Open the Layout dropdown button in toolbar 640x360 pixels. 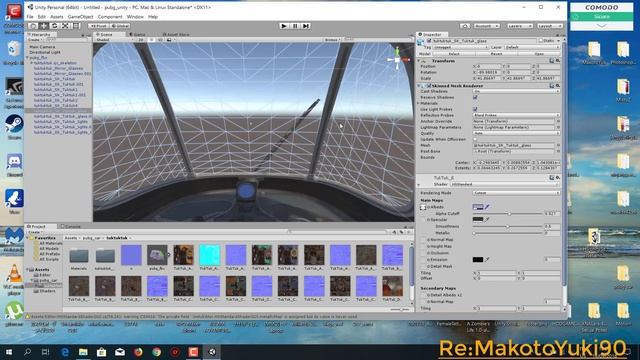point(549,26)
